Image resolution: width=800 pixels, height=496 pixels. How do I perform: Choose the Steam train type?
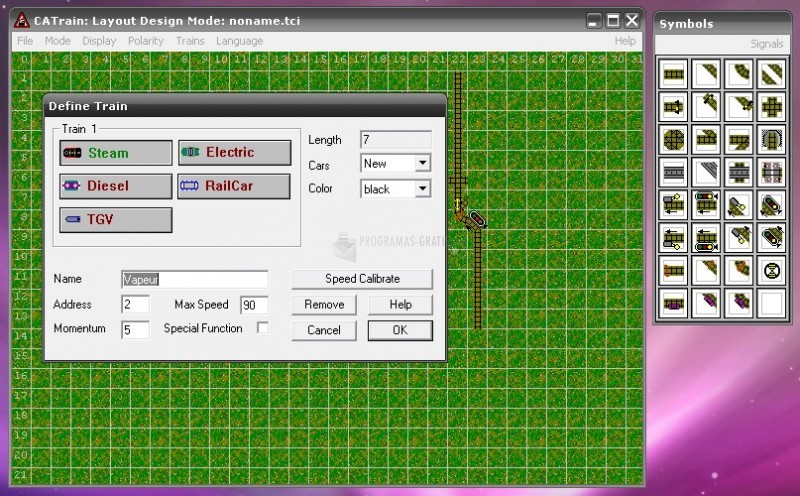(x=116, y=153)
